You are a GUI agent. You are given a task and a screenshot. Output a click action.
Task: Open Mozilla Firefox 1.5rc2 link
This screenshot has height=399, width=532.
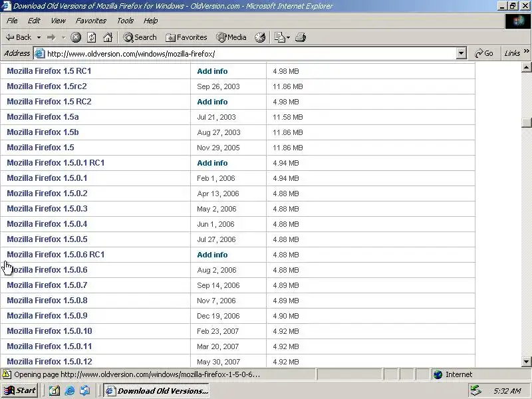point(47,86)
